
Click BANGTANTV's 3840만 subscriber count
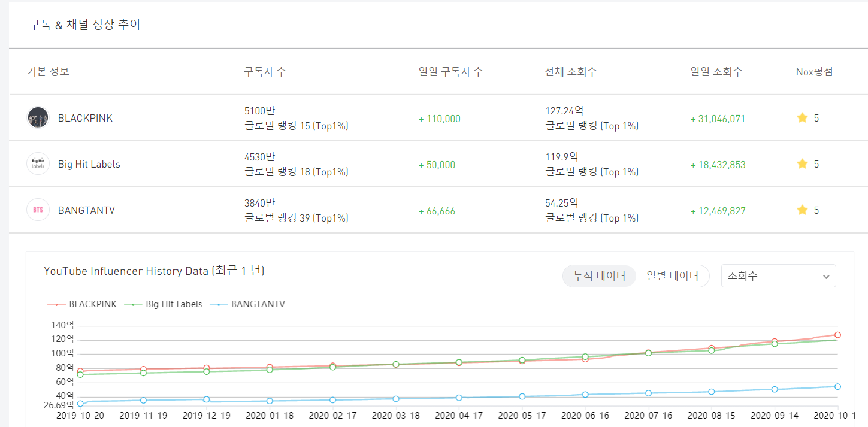click(x=259, y=203)
